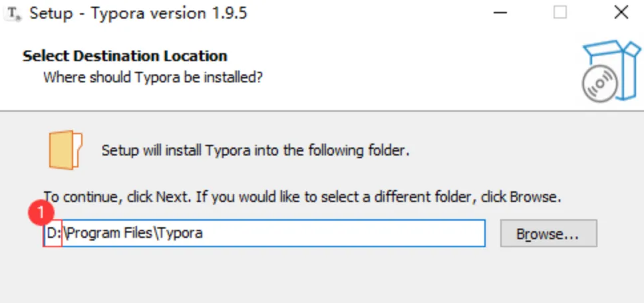Close the Typora Setup window
Viewport: 644px width, 303px height.
621,13
